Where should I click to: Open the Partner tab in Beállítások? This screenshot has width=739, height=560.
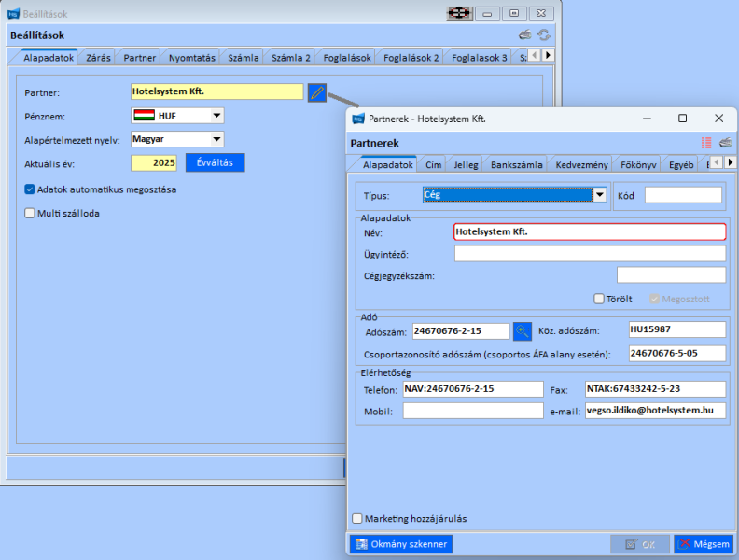pos(140,58)
